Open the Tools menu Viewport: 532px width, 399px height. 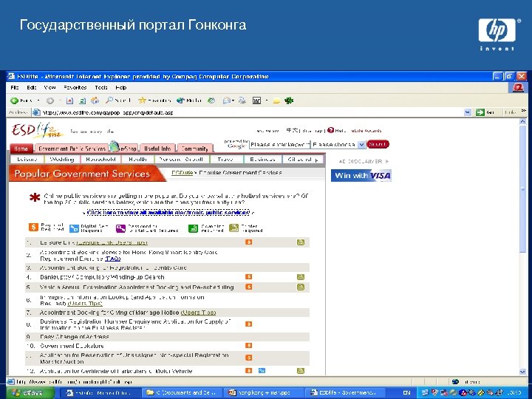(101, 87)
